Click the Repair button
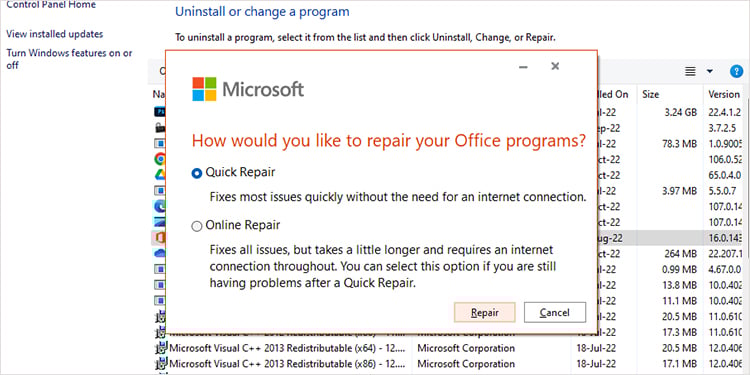This screenshot has height=375, width=750. [485, 312]
